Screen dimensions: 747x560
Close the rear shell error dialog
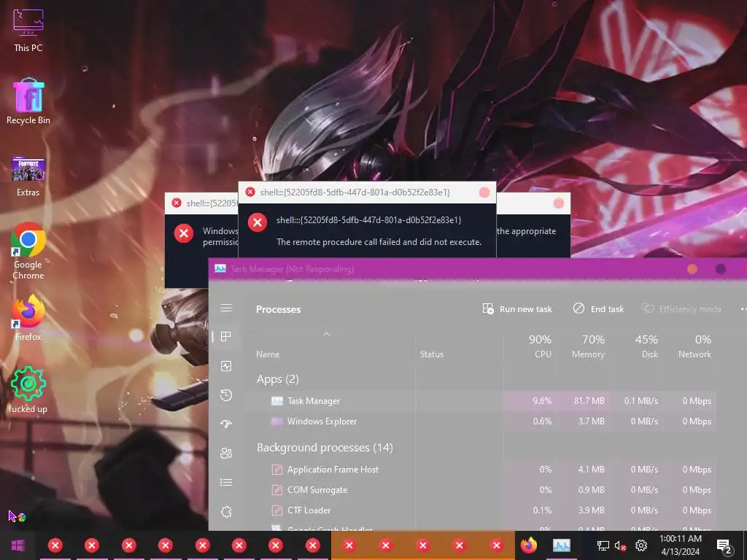[x=558, y=204]
